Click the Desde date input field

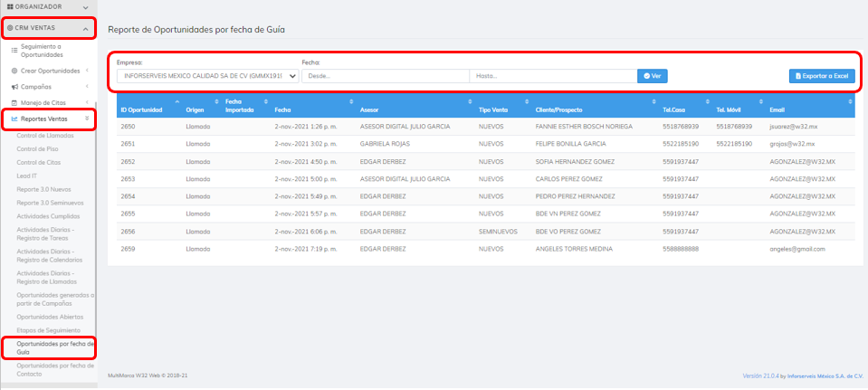(385, 76)
